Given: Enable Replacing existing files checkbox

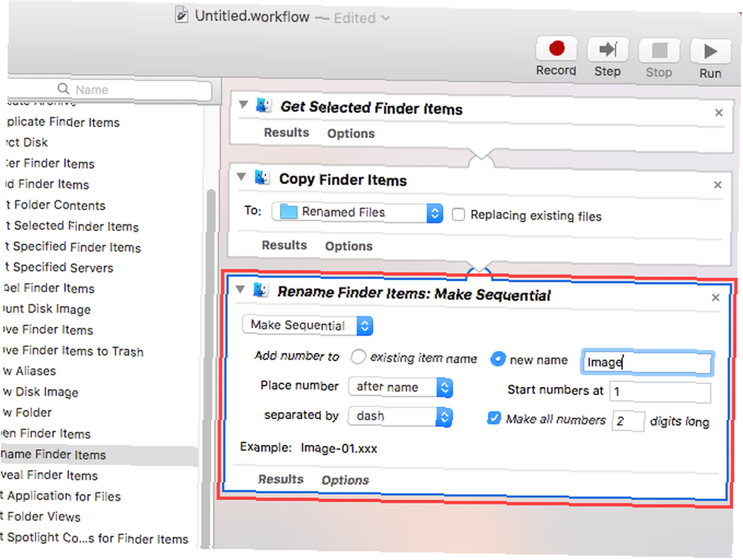Looking at the screenshot, I should click(458, 215).
